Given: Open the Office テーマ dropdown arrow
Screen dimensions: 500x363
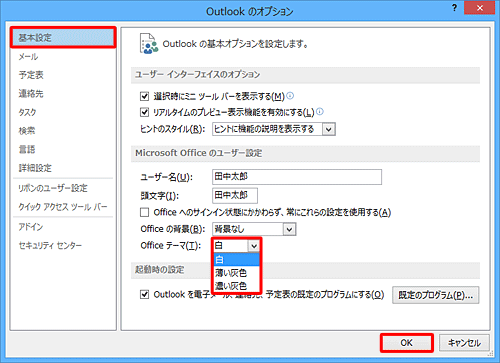Looking at the screenshot, I should click(254, 246).
